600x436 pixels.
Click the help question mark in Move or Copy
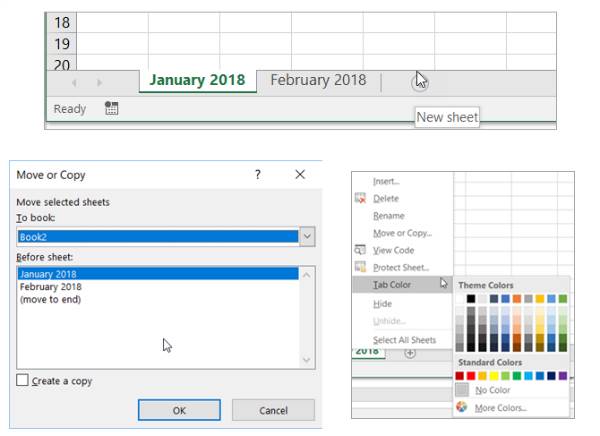pyautogui.click(x=258, y=175)
